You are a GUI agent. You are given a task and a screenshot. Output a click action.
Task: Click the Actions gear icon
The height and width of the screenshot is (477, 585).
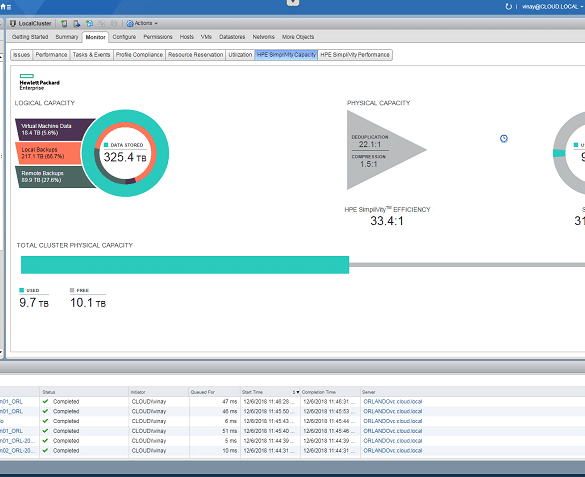tap(130, 23)
